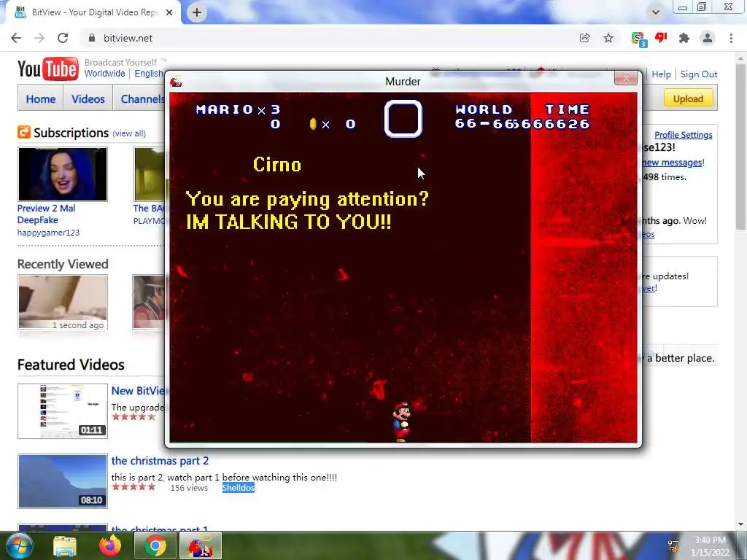Click the yellow Upload button
Image resolution: width=747 pixels, height=560 pixels.
click(x=689, y=98)
